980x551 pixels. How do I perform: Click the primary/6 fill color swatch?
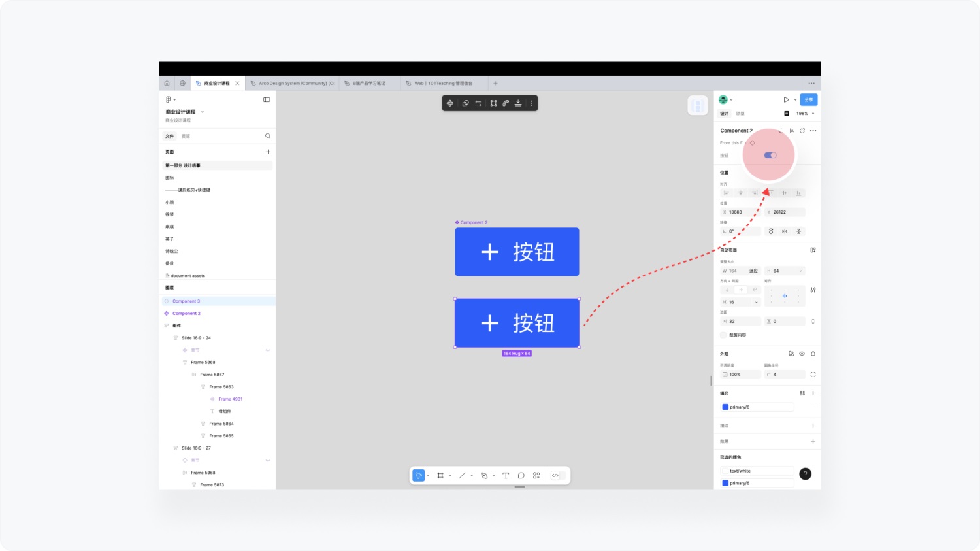click(725, 407)
